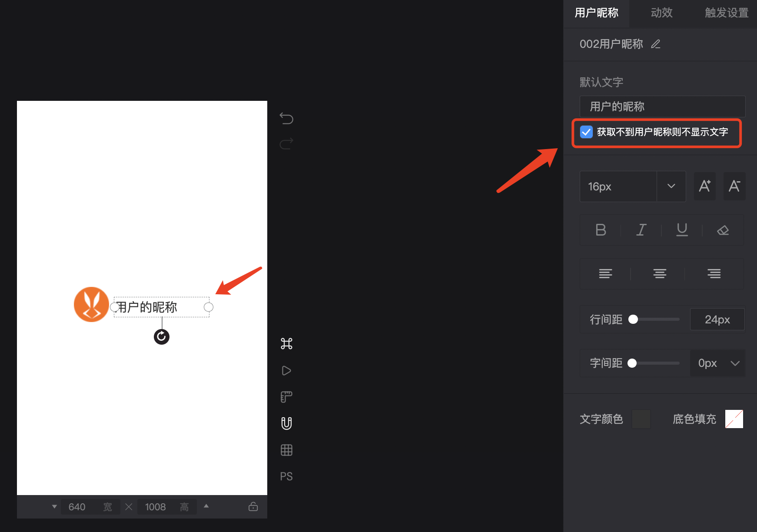This screenshot has height=532, width=757.
Task: Toggle the grid icon
Action: 286,450
